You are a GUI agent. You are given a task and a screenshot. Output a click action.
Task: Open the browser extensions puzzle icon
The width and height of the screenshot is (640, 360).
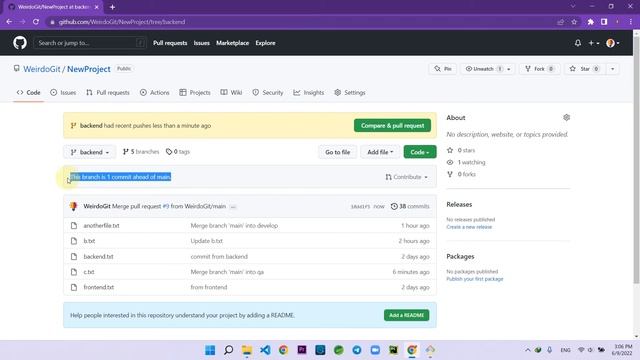(590, 22)
